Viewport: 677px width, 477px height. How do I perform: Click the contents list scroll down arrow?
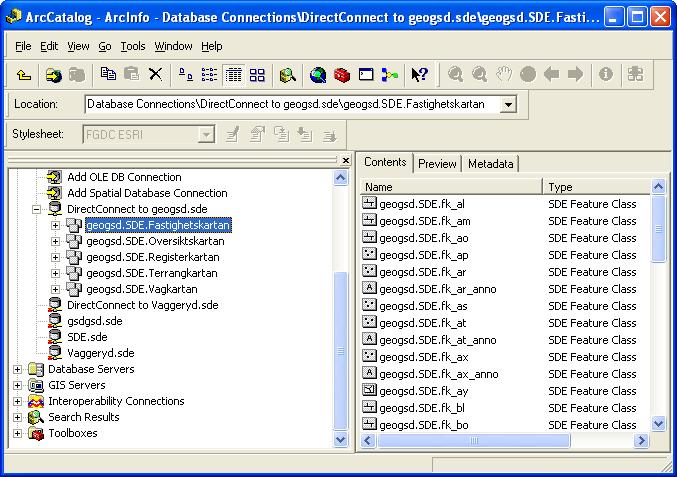tap(658, 423)
